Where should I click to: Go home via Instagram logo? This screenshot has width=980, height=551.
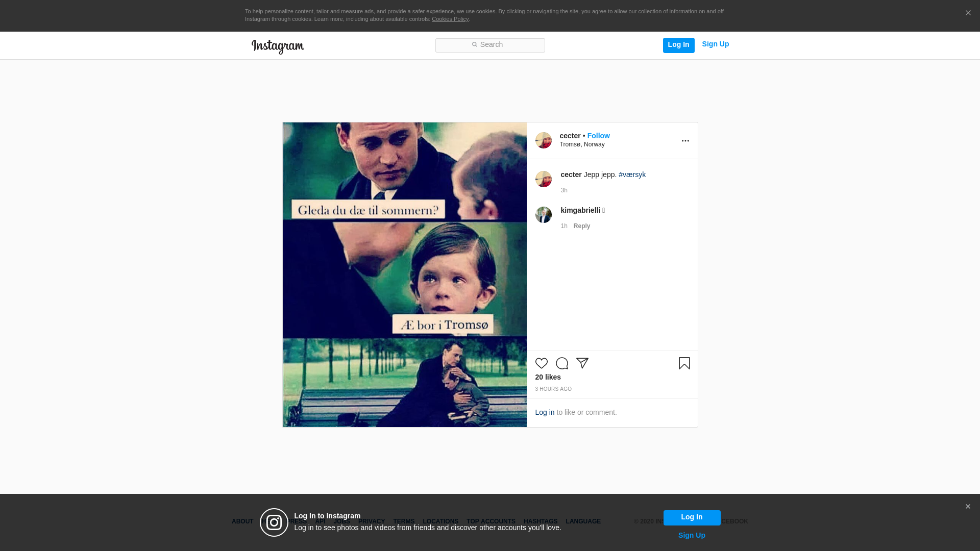(x=278, y=46)
